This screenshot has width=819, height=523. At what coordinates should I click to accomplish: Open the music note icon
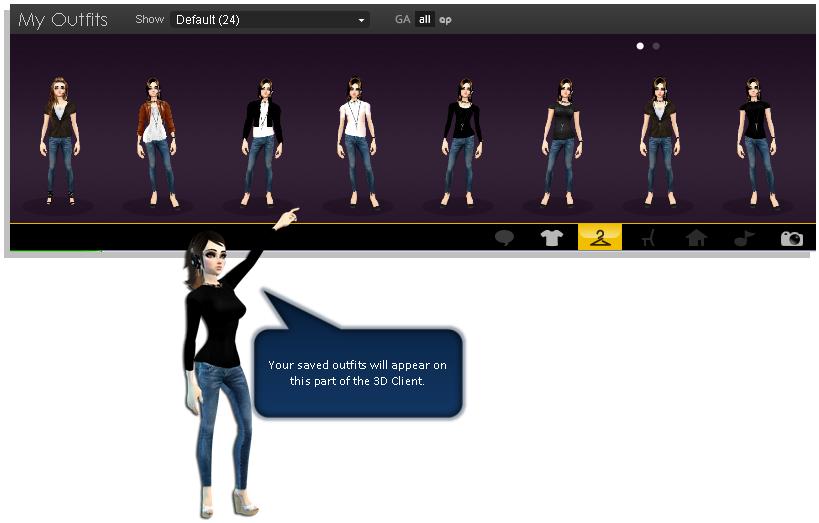pyautogui.click(x=744, y=238)
